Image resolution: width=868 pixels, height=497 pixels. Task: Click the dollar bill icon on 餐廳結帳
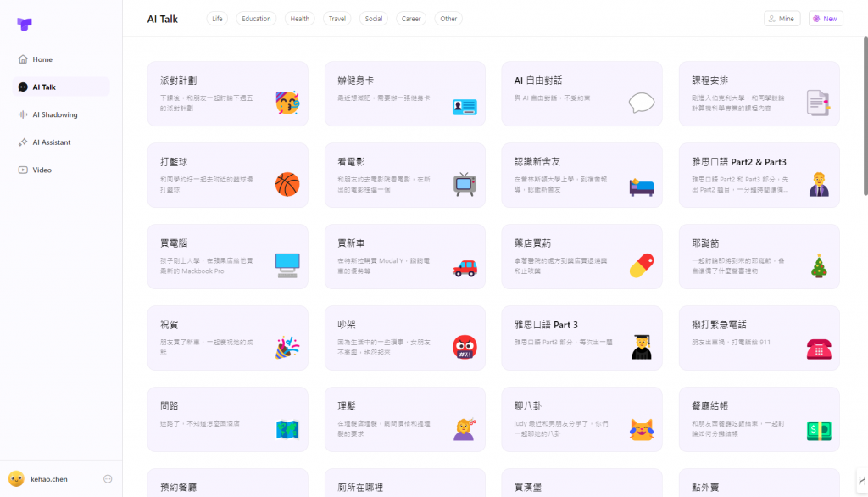819,431
